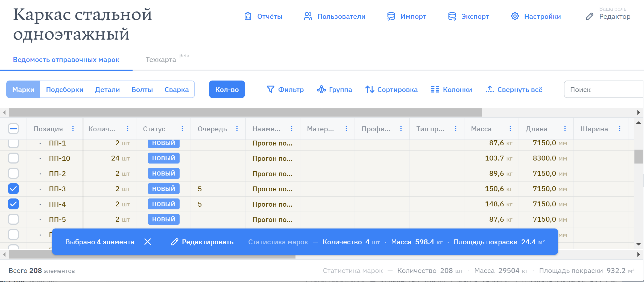
Task: Open Позиция column options menu
Action: (73, 129)
